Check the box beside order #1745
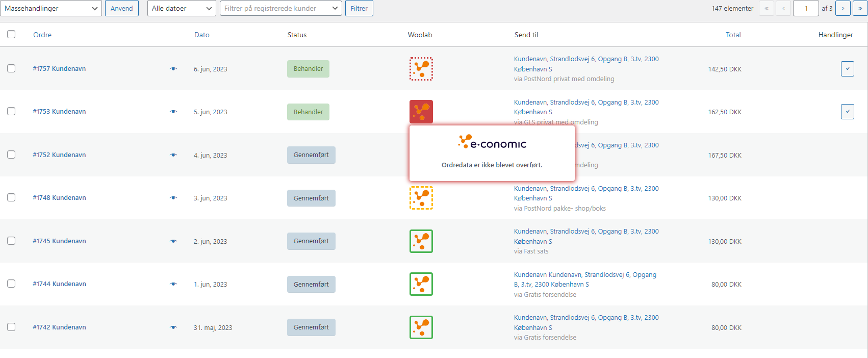Screen dimensions: 868x358 [x=11, y=241]
